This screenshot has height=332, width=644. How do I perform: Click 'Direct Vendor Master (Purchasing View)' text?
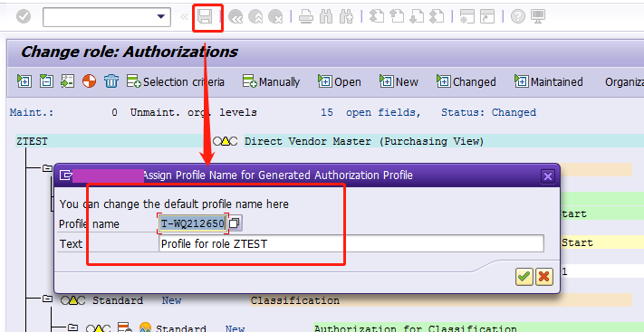click(x=364, y=142)
